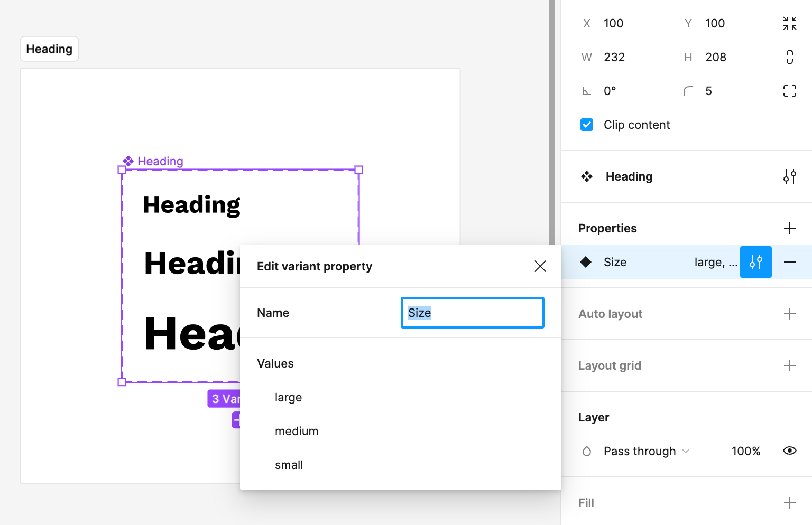Click the constrain proportions icon between W and H
This screenshot has height=525, width=812.
coord(789,57)
